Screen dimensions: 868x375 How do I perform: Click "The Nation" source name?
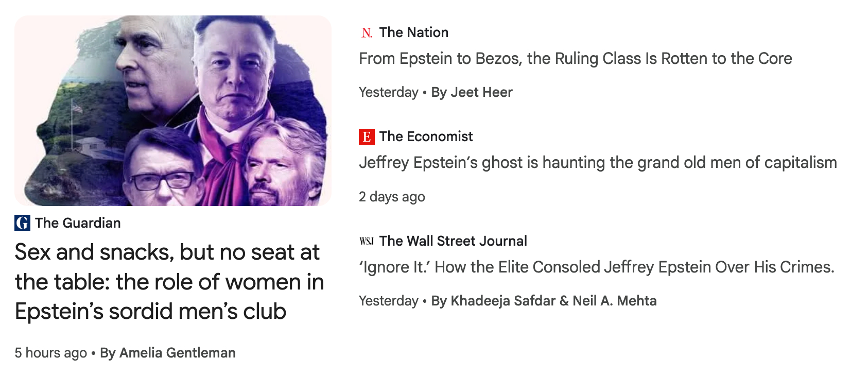[x=413, y=32]
